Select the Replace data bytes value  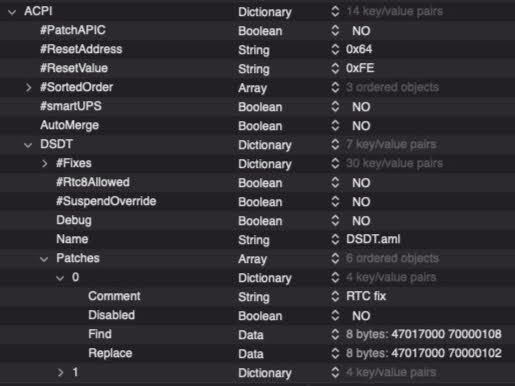(424, 353)
